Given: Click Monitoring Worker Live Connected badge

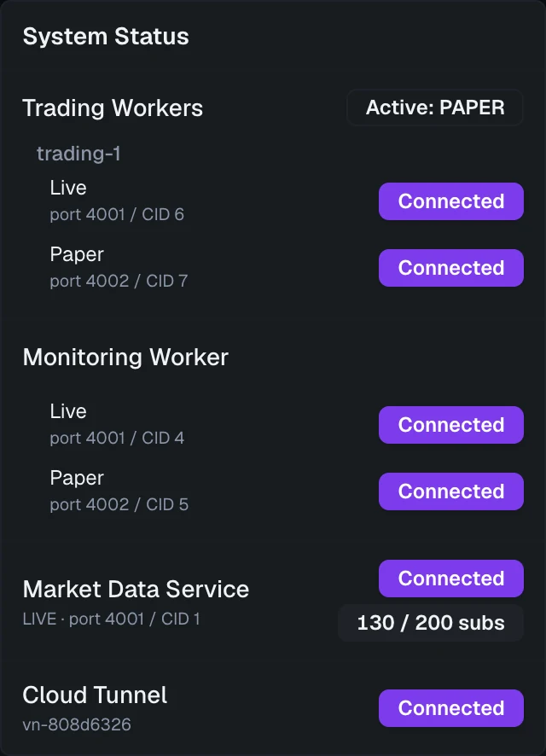Looking at the screenshot, I should click(451, 425).
